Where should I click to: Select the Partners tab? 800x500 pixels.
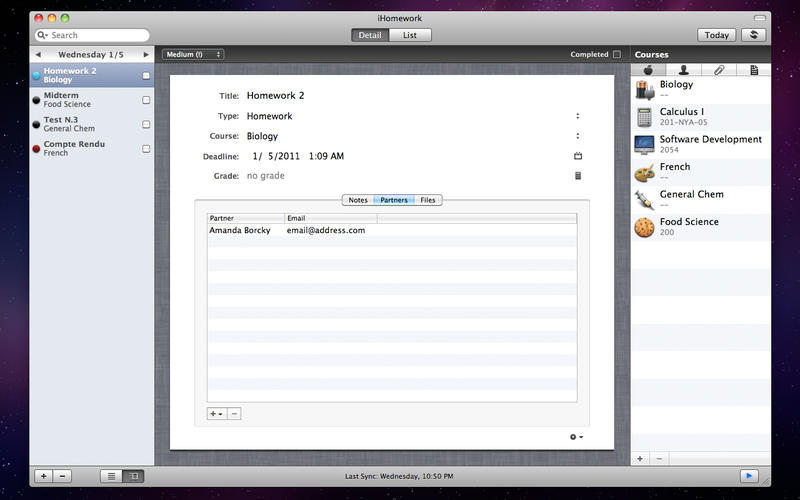(394, 200)
